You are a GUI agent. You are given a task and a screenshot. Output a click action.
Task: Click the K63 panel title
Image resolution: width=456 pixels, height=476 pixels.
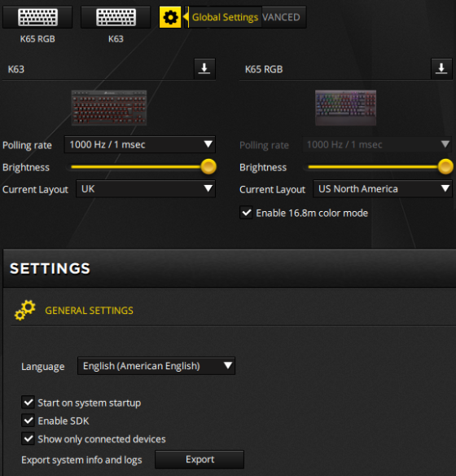coord(16,69)
